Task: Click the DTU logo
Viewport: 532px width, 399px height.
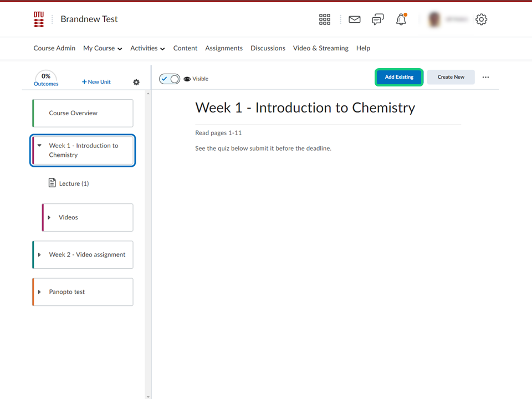Action: pyautogui.click(x=39, y=19)
